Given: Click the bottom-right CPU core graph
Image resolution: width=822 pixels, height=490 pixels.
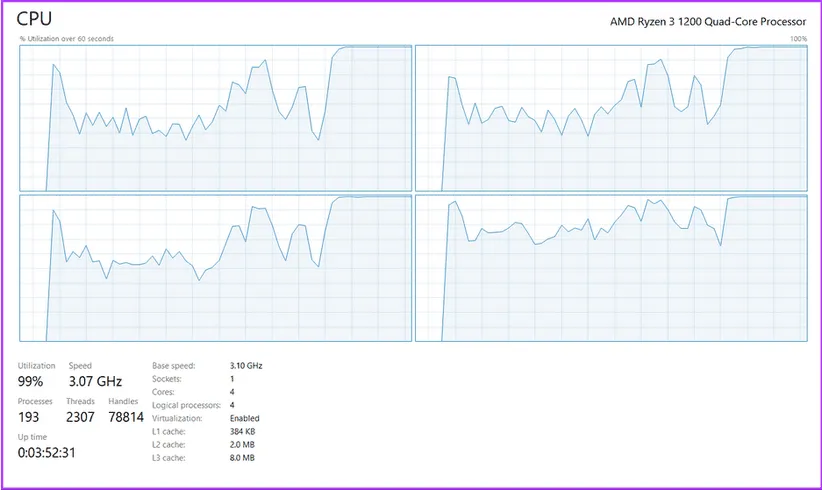Looking at the screenshot, I should (x=611, y=268).
